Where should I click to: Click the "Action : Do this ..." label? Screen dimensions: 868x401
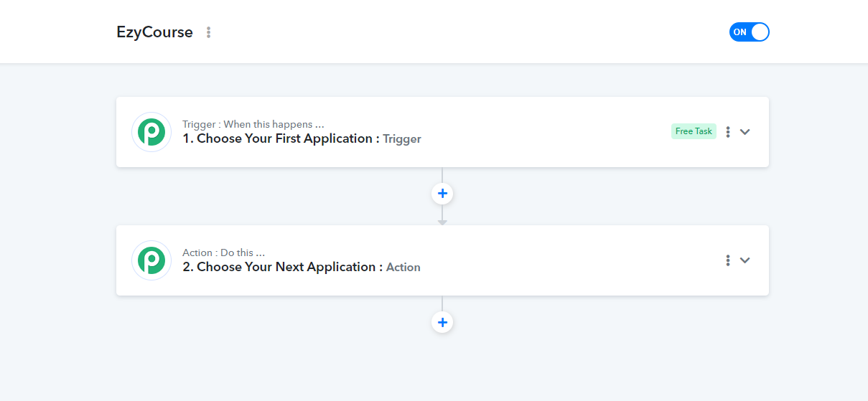tap(224, 253)
